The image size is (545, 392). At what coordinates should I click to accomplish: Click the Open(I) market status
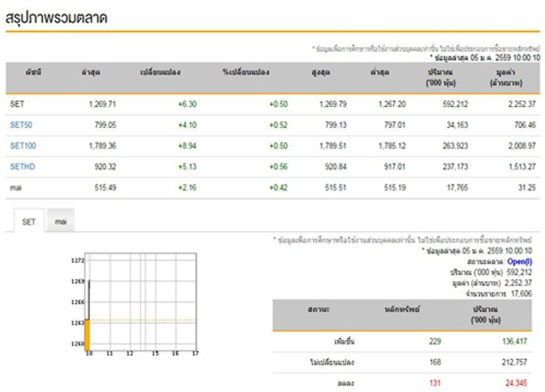click(x=520, y=261)
